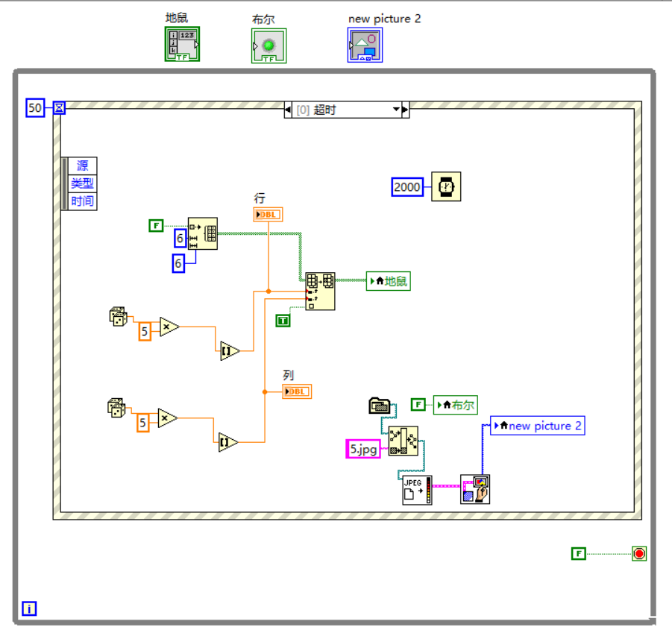Image resolution: width=672 pixels, height=636 pixels.
Task: Select the new picture 2 indicator terminal
Action: 539,425
